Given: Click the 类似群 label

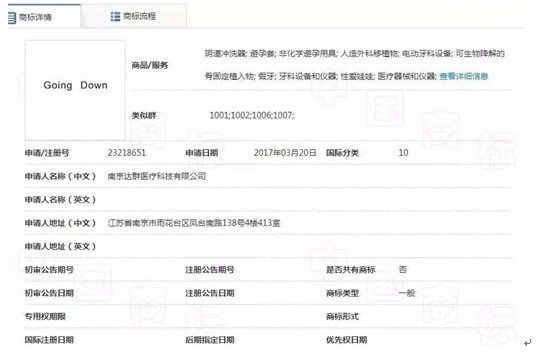Looking at the screenshot, I should coord(144,116).
